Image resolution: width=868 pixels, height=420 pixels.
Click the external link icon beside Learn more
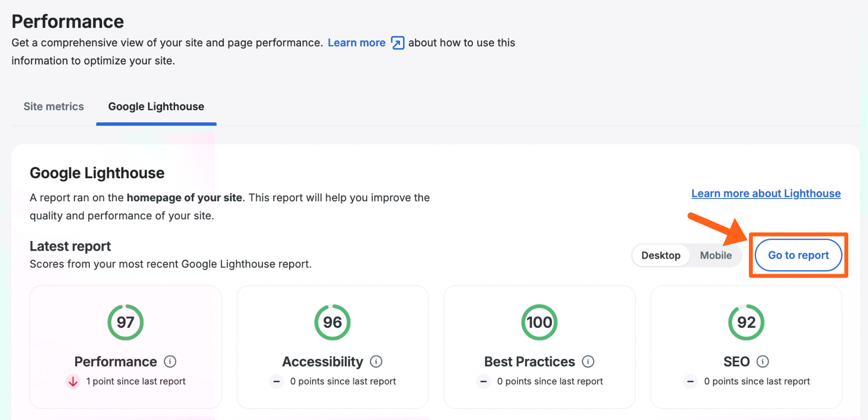pos(397,43)
